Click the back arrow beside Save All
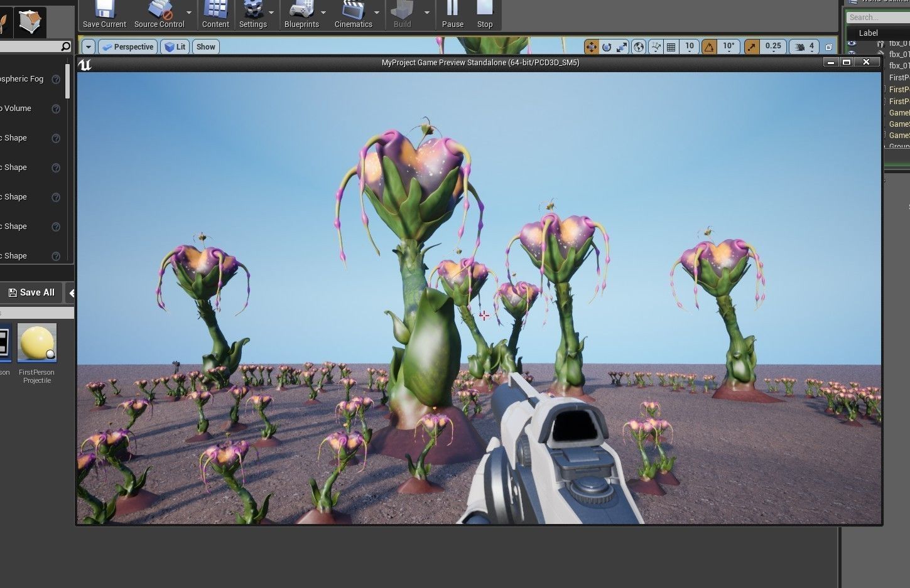 [x=71, y=292]
